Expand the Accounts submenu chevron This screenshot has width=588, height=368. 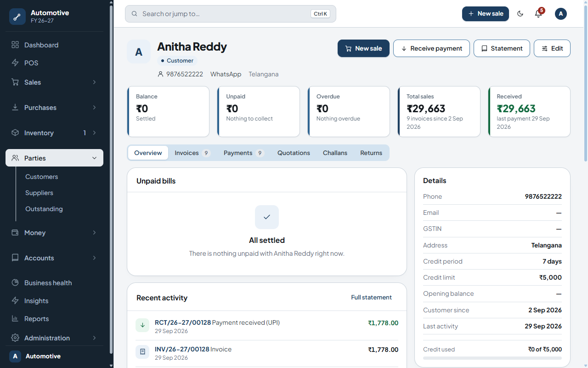[x=94, y=258]
